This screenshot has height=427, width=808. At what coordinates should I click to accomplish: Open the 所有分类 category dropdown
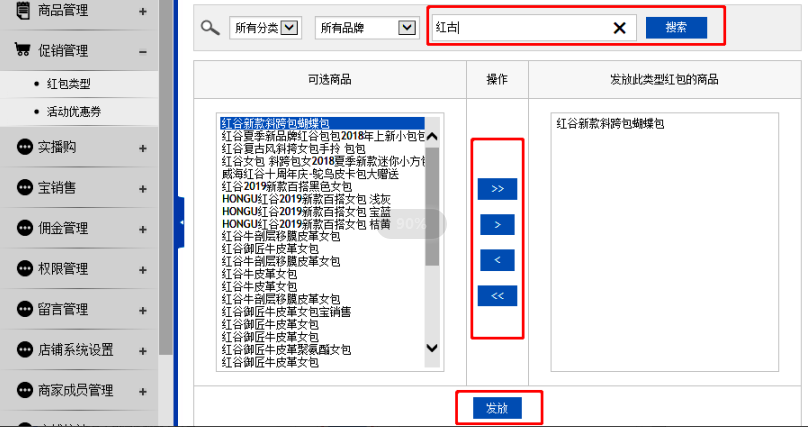[265, 28]
